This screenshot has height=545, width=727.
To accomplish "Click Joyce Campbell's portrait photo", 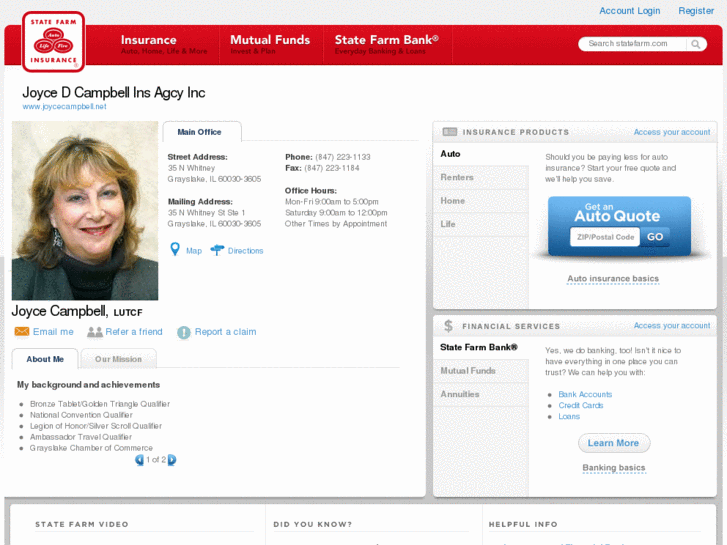I will [85, 211].
